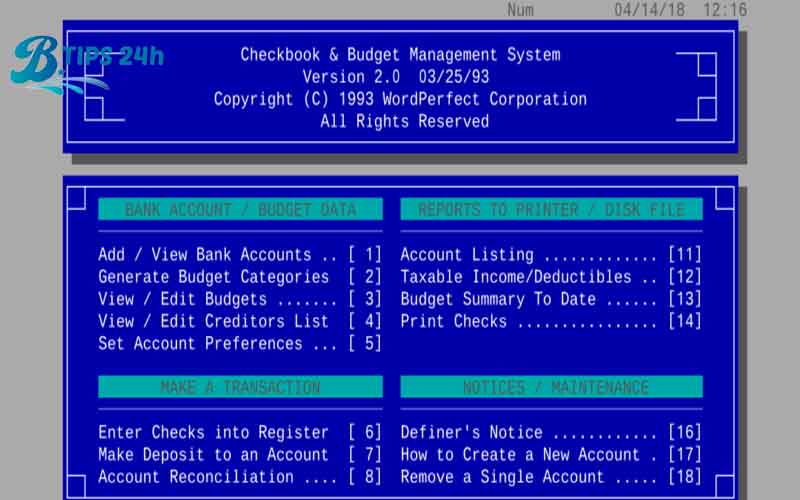Click the REPORTS TO PRINTER / DISK FILE header
The width and height of the screenshot is (800, 500).
(552, 209)
